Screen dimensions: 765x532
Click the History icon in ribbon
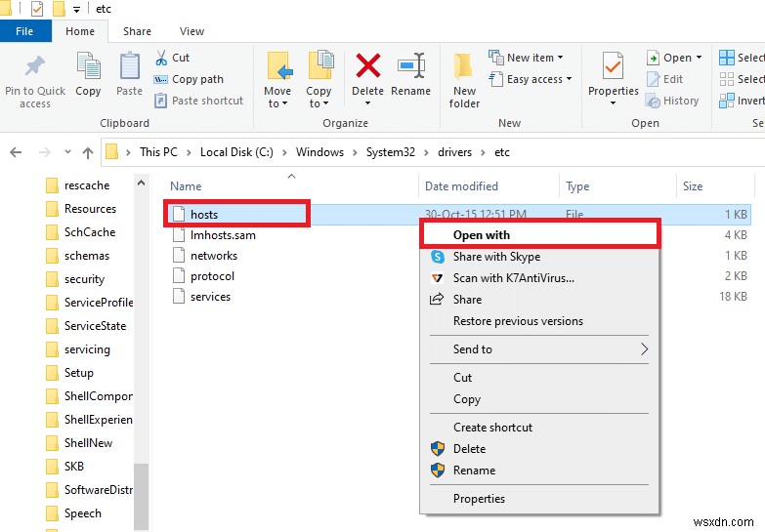(653, 101)
